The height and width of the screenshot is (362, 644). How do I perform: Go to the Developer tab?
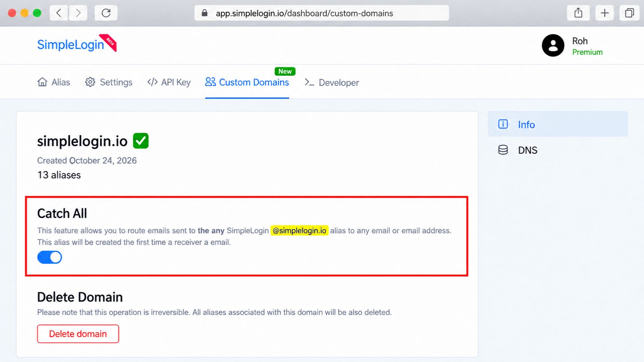[332, 82]
